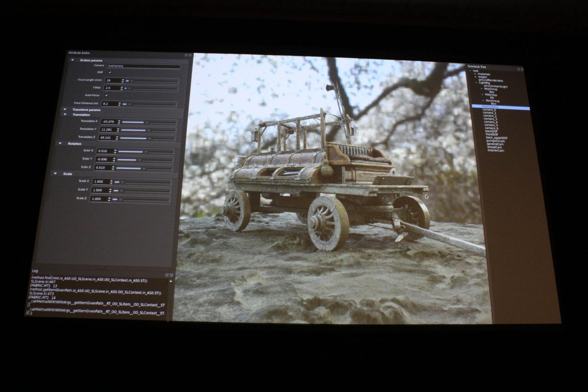This screenshot has height=392, width=588.
Task: Click the Scale X value field
Action: click(x=101, y=182)
